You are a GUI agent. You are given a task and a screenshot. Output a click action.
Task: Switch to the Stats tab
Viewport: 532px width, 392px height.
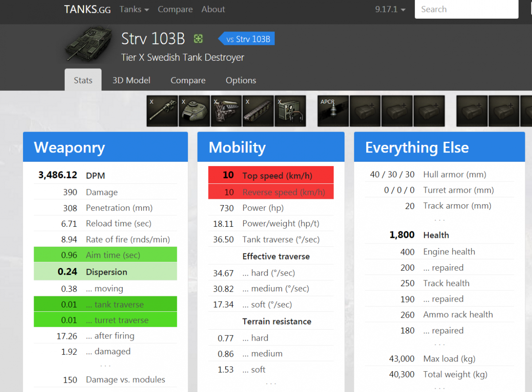pos(83,80)
